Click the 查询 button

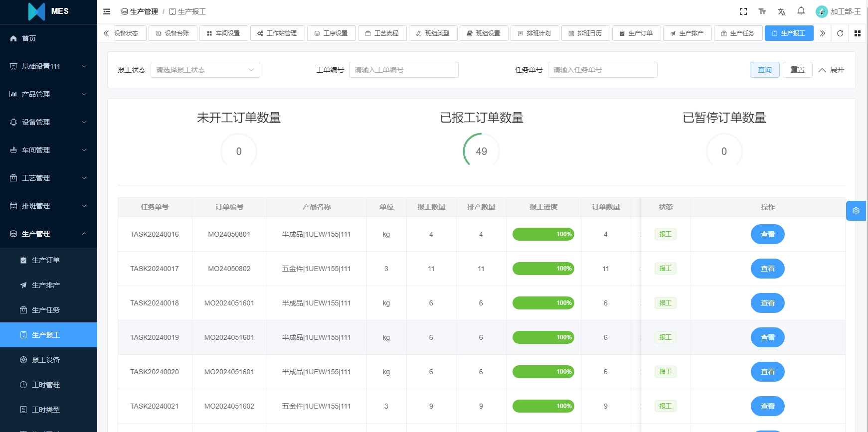pyautogui.click(x=764, y=70)
